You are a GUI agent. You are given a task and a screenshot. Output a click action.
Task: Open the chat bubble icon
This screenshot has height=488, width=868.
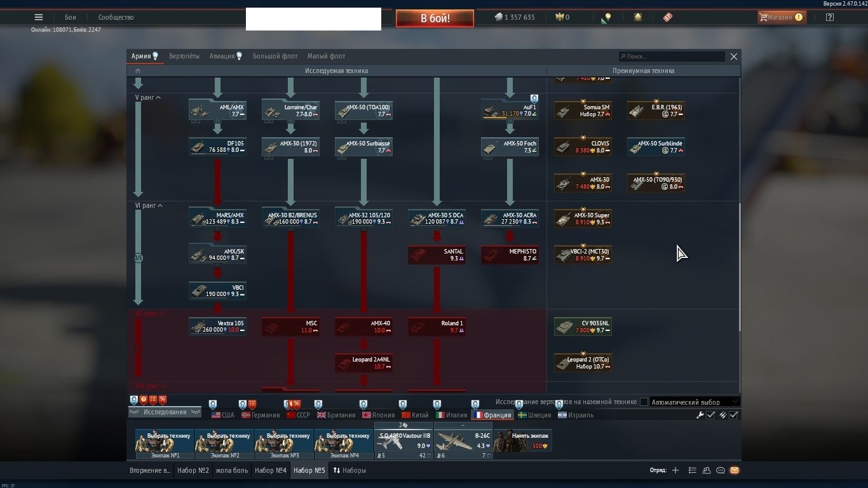coord(721,470)
